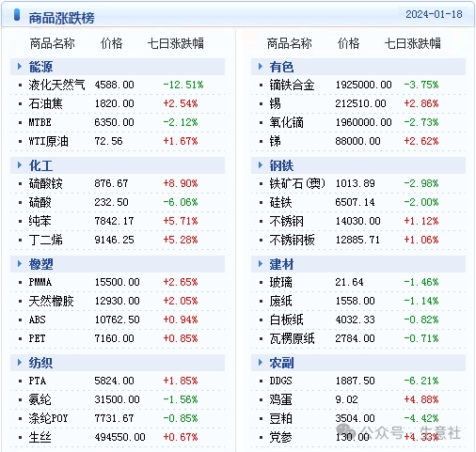Select 氧化镝 commodity name
This screenshot has width=476, height=452.
[286, 122]
